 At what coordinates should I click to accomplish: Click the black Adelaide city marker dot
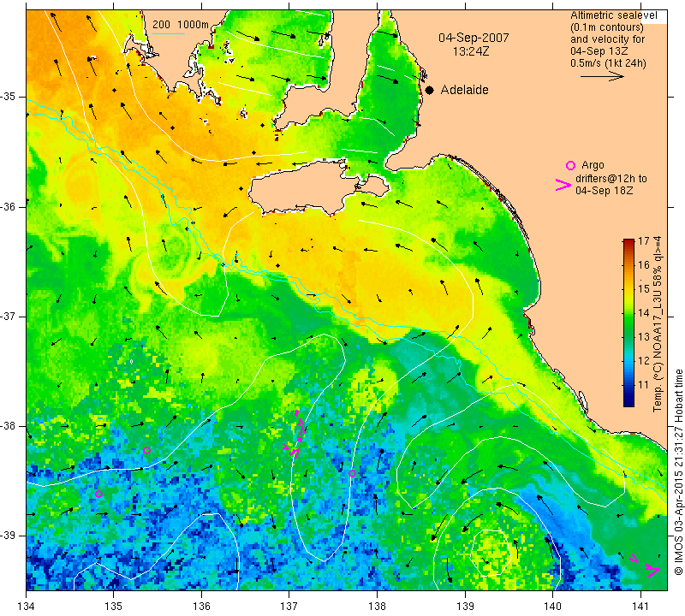pos(430,90)
